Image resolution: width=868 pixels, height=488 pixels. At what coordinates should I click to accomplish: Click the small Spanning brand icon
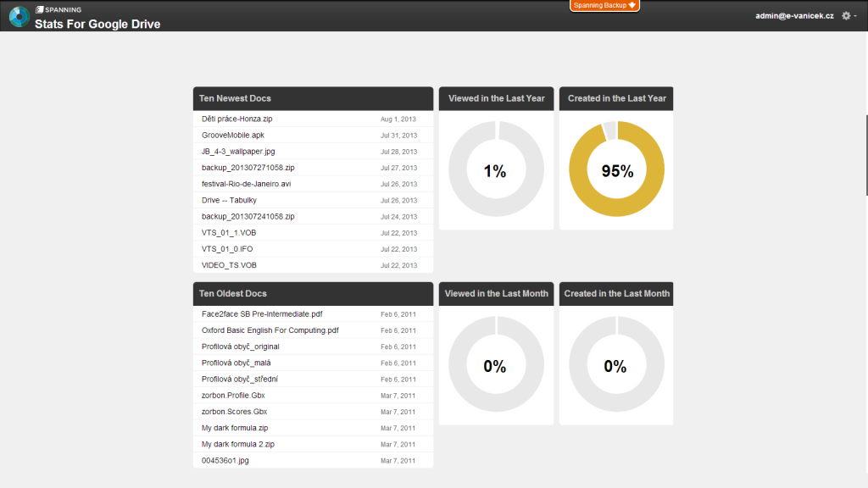click(39, 9)
